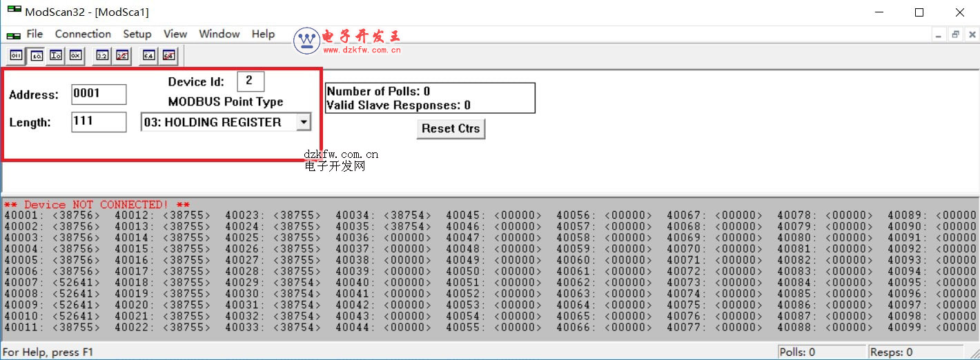Open the Setup menu
The width and height of the screenshot is (980, 360).
pyautogui.click(x=137, y=34)
